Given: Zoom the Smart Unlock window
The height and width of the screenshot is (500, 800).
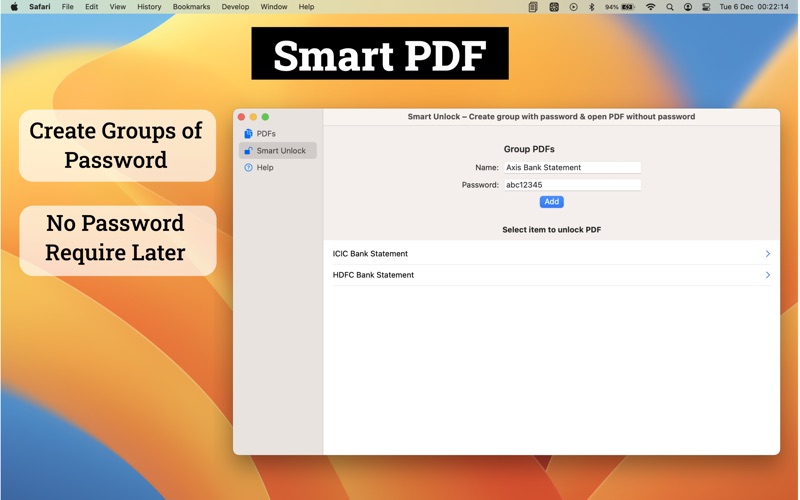Looking at the screenshot, I should [265, 117].
